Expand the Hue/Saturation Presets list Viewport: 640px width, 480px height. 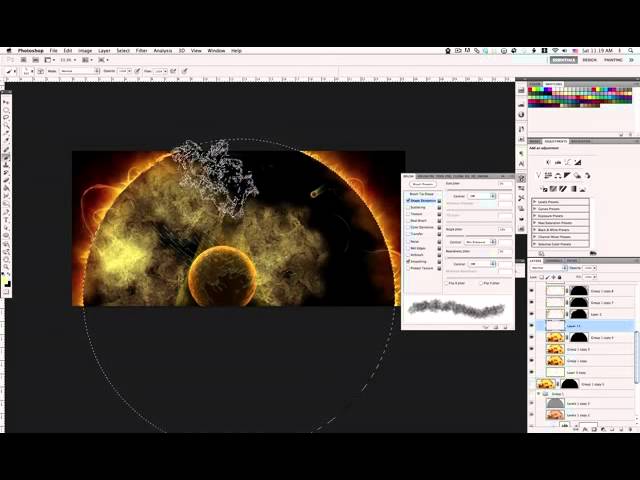pos(535,223)
